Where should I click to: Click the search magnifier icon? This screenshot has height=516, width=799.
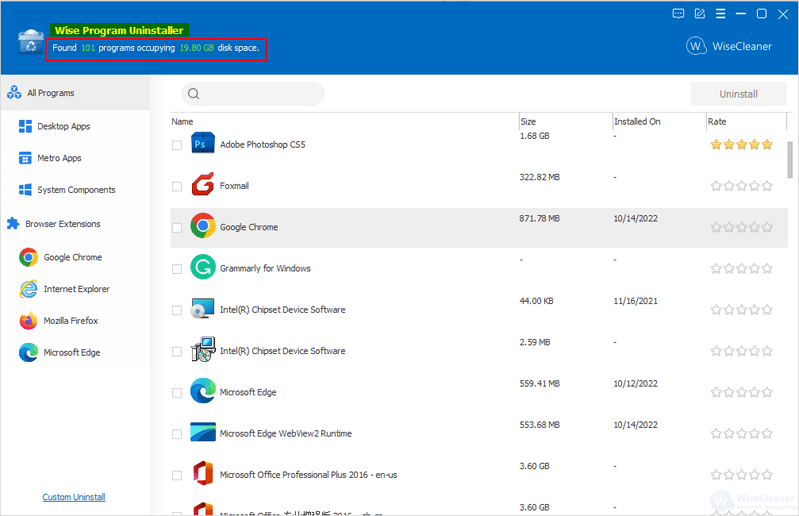tap(194, 94)
